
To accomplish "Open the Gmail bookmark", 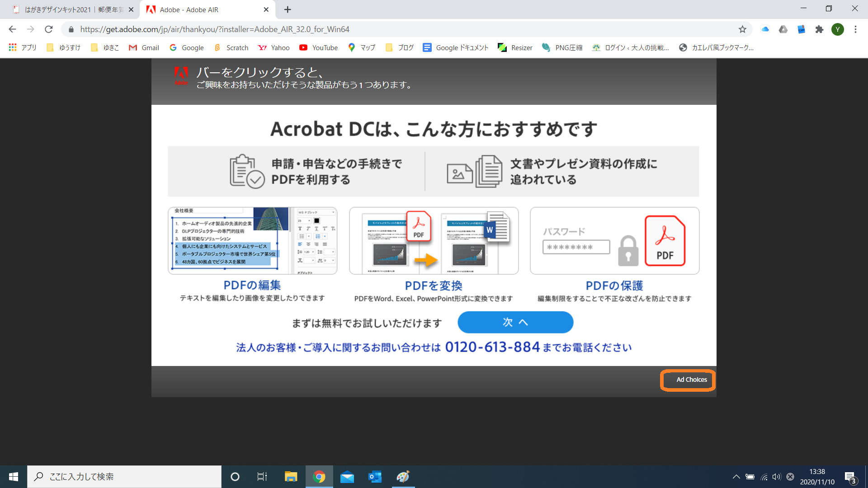I will click(144, 47).
